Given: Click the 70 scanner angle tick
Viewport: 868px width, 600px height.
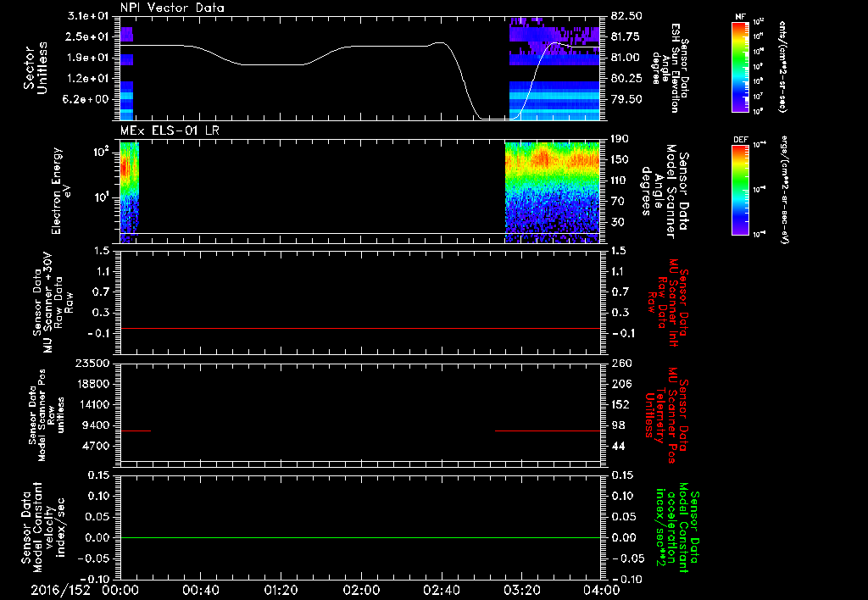Looking at the screenshot, I should [x=617, y=202].
